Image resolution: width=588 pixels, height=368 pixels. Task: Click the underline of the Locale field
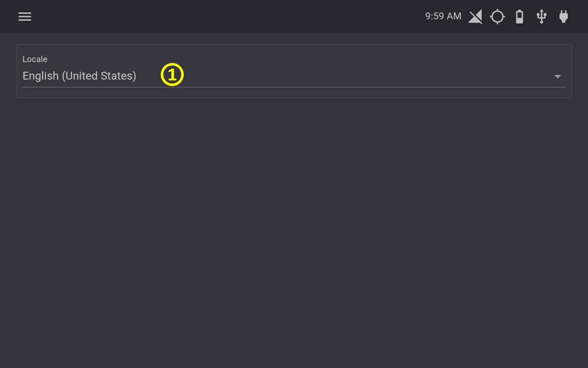(294, 87)
